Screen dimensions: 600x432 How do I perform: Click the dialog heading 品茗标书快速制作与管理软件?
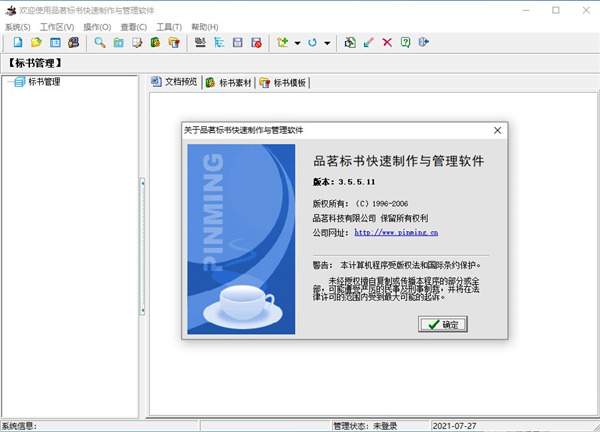(398, 161)
